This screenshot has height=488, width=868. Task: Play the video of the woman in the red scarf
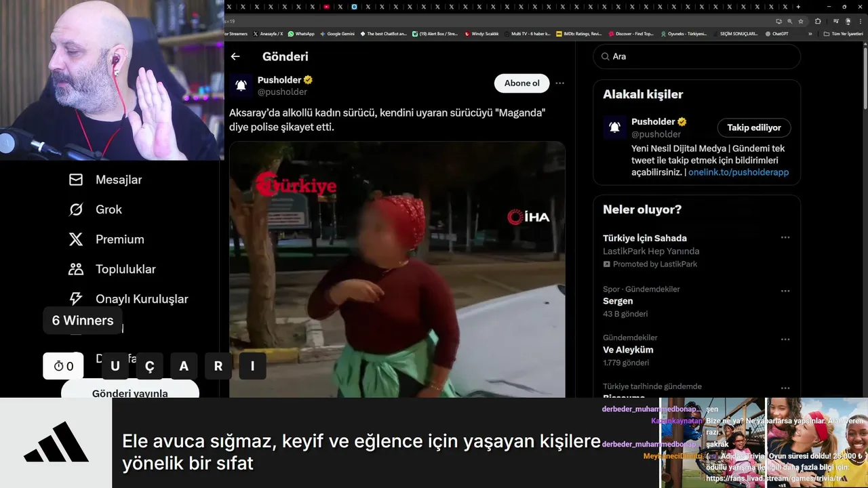[397, 270]
